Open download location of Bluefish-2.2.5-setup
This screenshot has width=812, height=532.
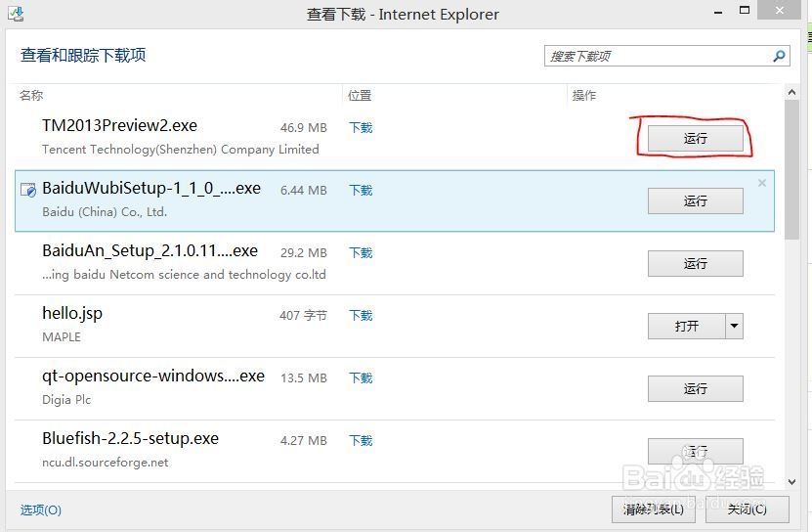coord(361,441)
